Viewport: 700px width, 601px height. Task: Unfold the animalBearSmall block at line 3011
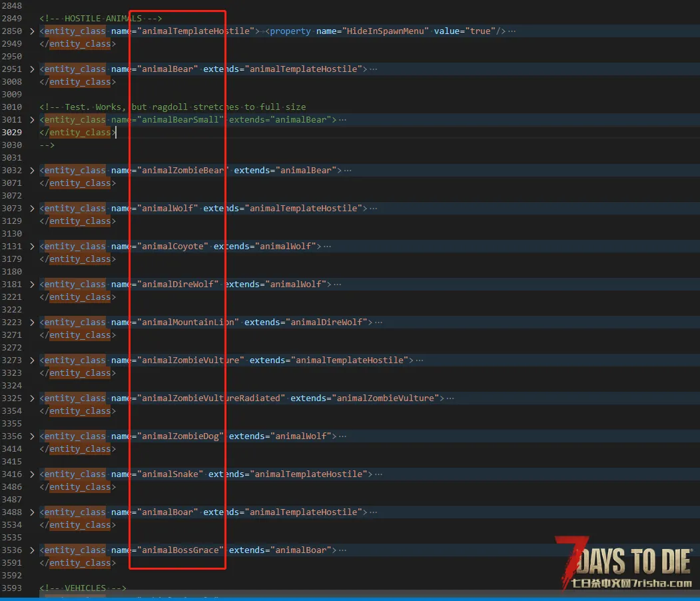[31, 120]
